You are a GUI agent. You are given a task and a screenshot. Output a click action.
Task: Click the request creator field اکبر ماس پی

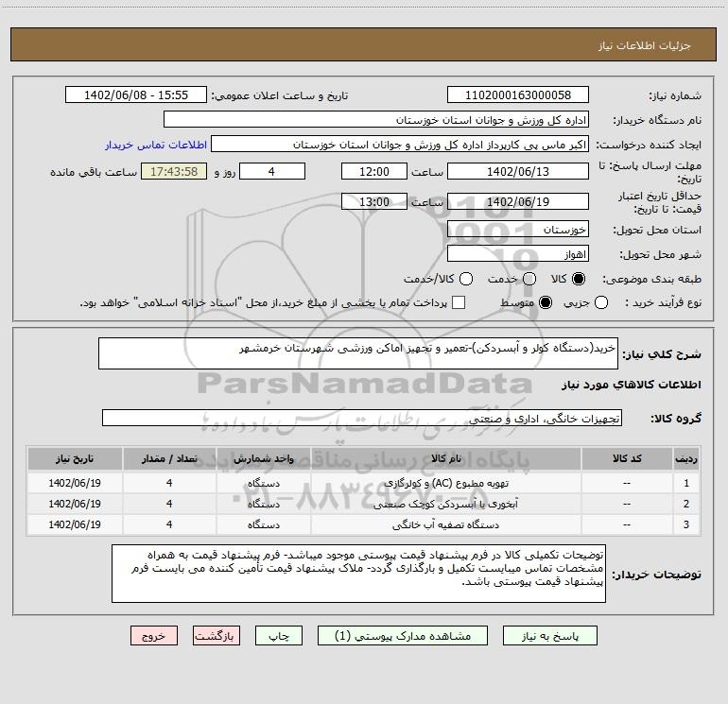400,145
